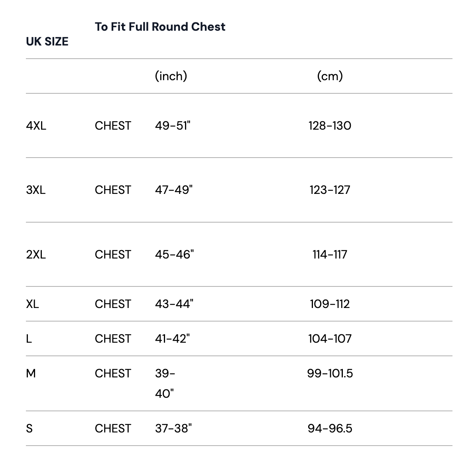Click the 104-107 cm measurement
This screenshot has height=450, width=476.
tap(330, 339)
